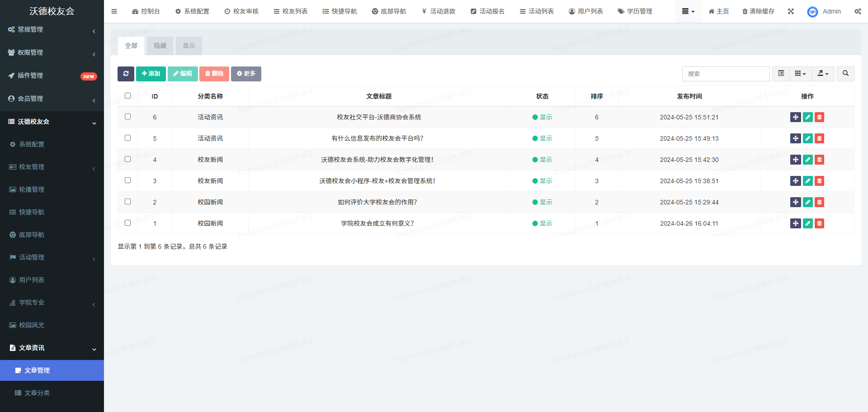Delete article ID 2 using trash icon

pyautogui.click(x=819, y=202)
